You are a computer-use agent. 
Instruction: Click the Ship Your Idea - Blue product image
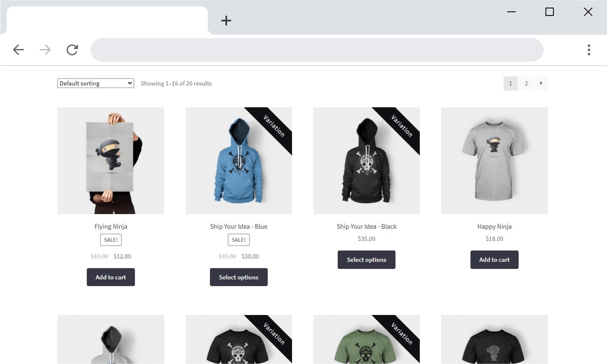(x=238, y=160)
